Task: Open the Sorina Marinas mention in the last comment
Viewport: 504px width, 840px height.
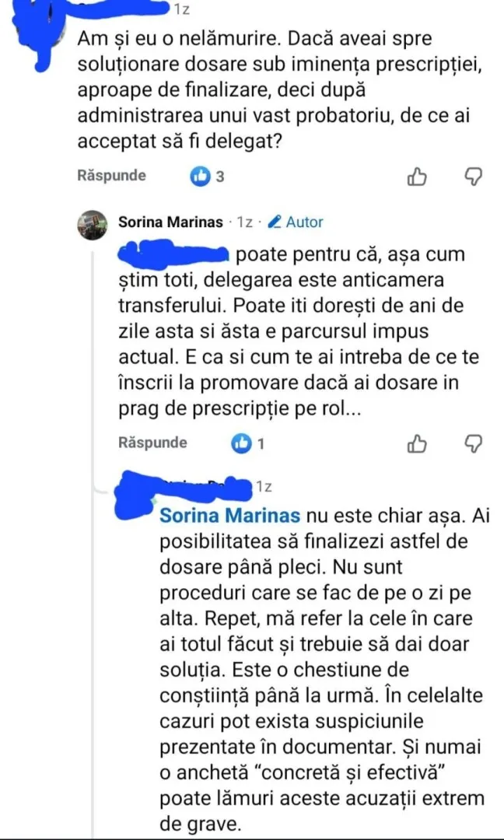Action: point(229,515)
